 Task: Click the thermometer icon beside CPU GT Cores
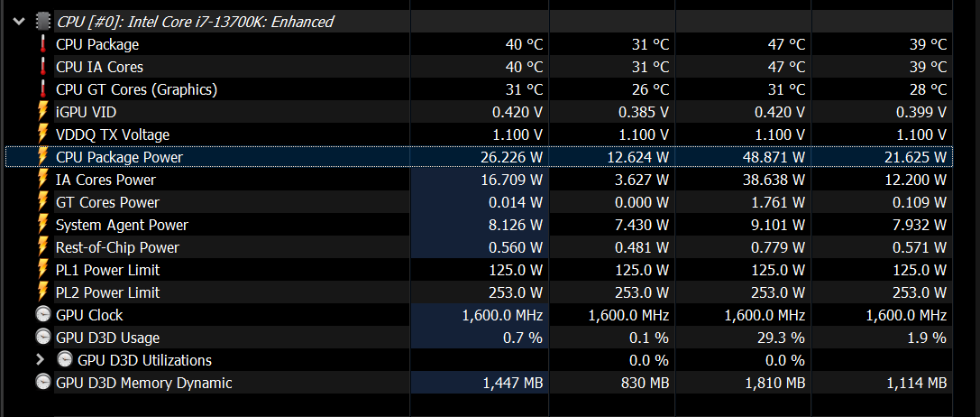42,89
